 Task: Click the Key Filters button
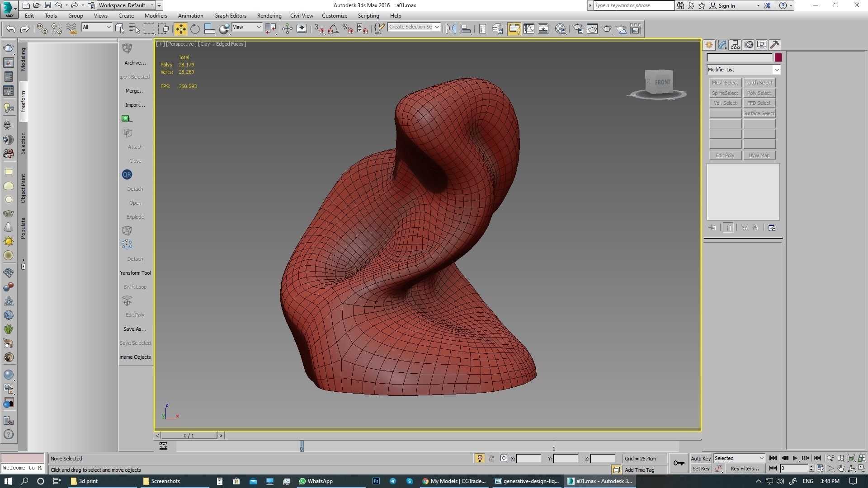point(745,469)
